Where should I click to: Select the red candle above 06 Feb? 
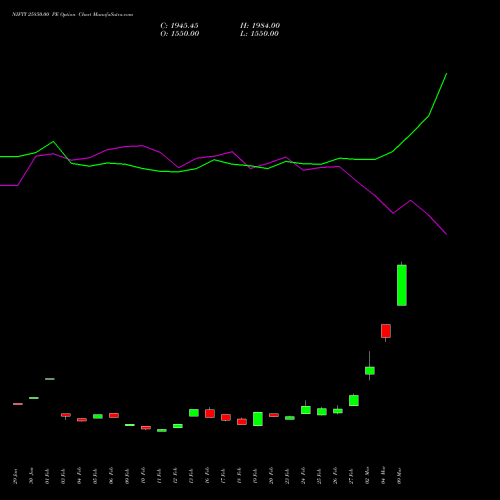tap(114, 415)
